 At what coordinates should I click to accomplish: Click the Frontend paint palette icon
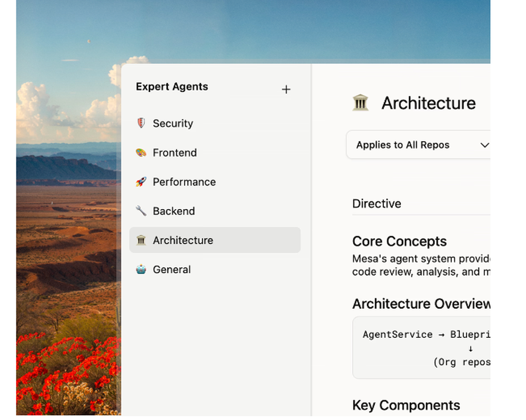click(x=141, y=153)
